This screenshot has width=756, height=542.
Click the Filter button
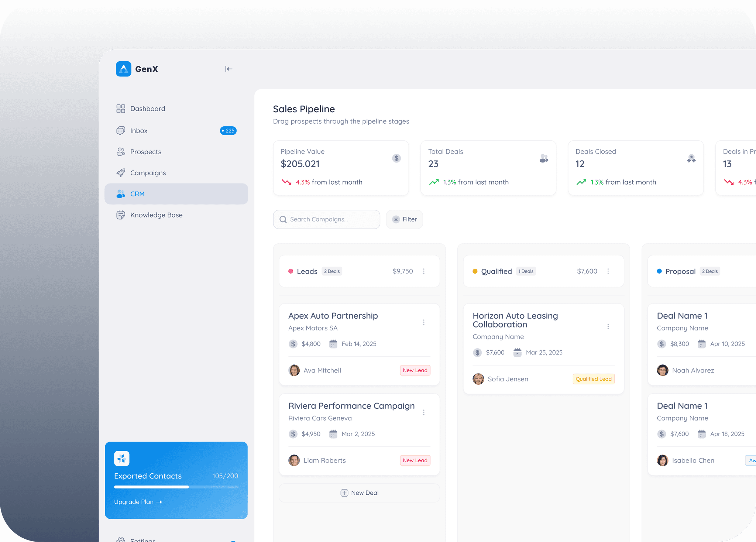[404, 219]
